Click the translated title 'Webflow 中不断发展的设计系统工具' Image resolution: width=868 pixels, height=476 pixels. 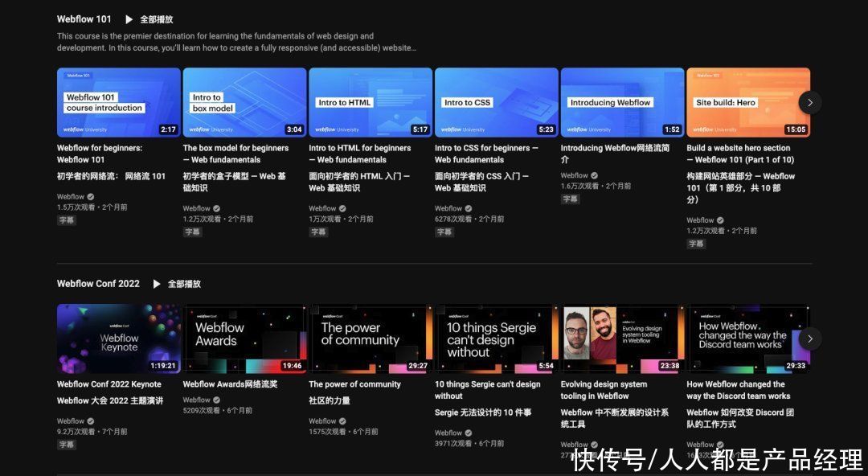click(615, 418)
